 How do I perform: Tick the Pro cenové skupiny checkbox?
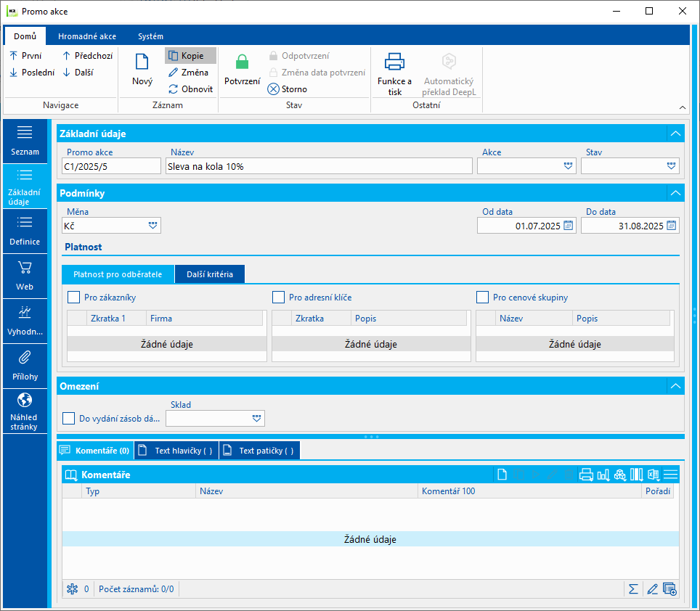point(482,297)
